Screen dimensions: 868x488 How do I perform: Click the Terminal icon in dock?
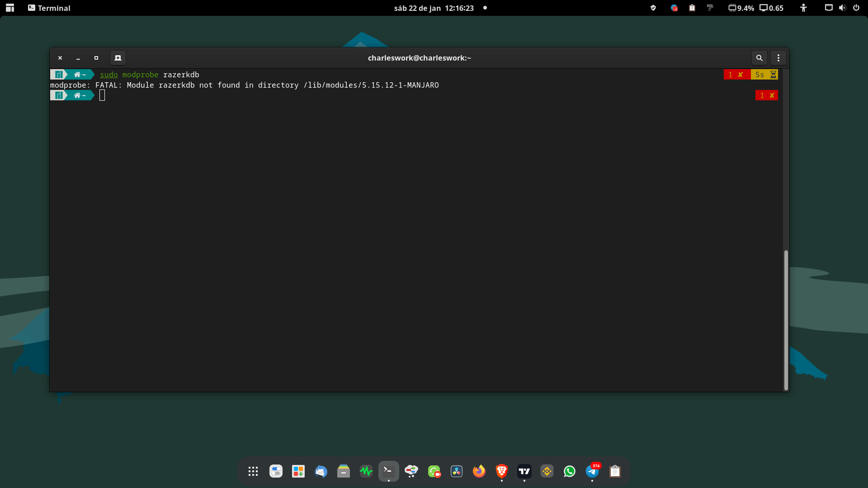(x=389, y=471)
